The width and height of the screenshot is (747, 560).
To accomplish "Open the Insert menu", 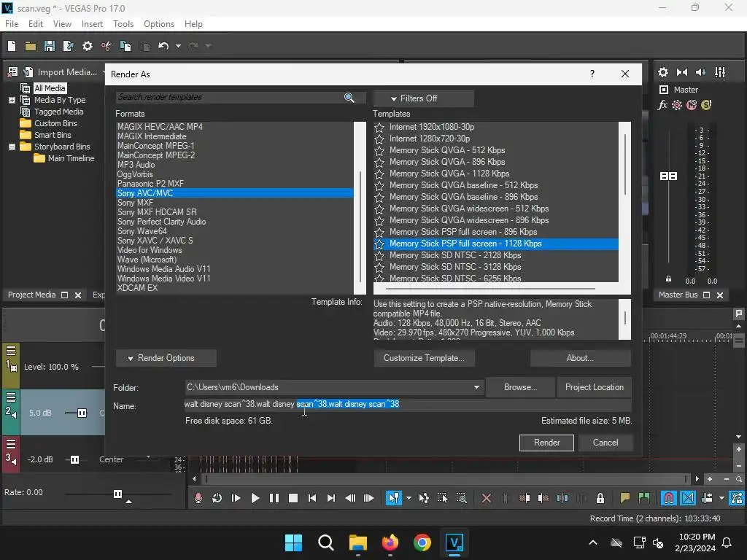I will point(92,24).
